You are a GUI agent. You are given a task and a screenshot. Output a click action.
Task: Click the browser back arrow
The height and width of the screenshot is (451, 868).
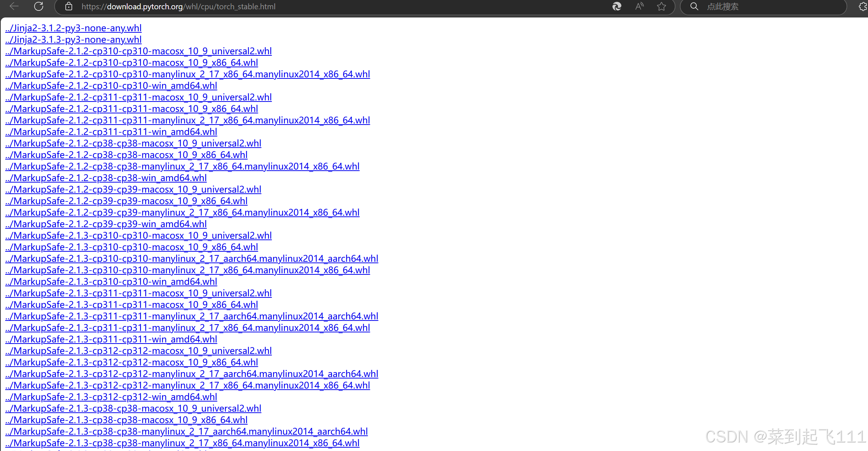click(x=14, y=6)
